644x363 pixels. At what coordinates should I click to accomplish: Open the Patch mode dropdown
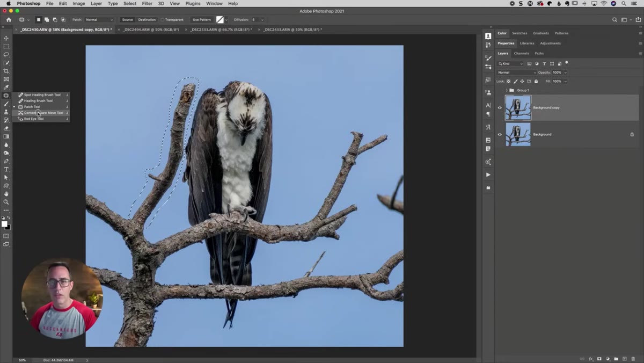(x=99, y=20)
